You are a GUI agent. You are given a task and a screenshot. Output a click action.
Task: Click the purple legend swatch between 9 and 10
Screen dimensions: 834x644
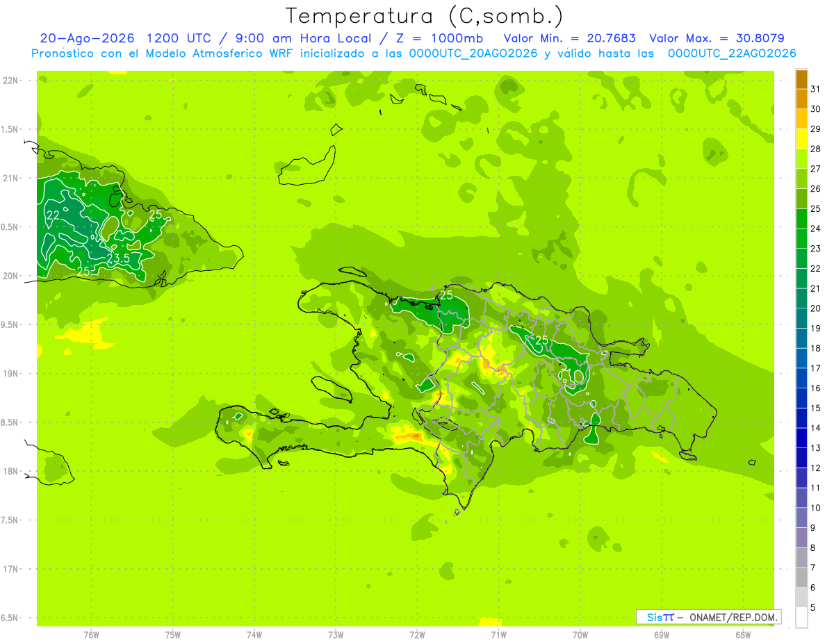pos(801,518)
